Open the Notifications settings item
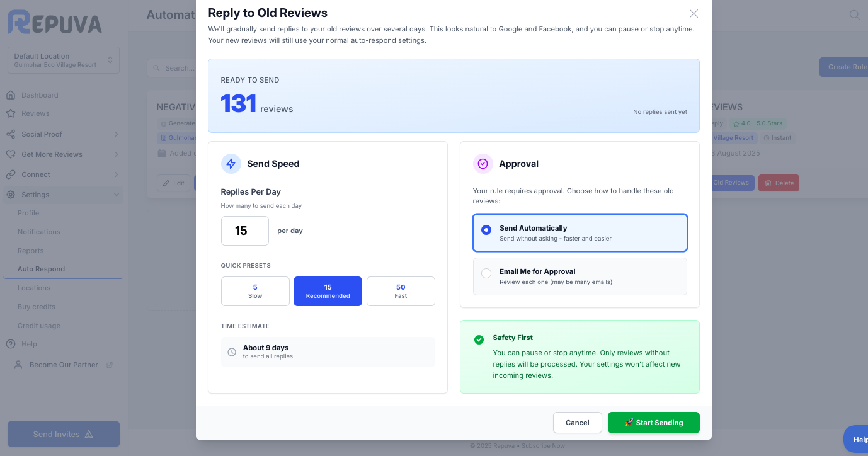Viewport: 868px width, 456px height. (x=39, y=232)
